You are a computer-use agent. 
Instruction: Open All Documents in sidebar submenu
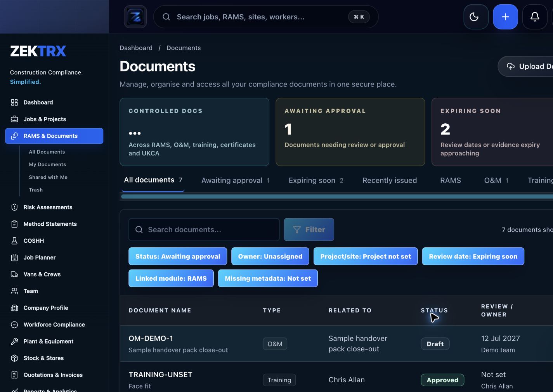click(47, 152)
